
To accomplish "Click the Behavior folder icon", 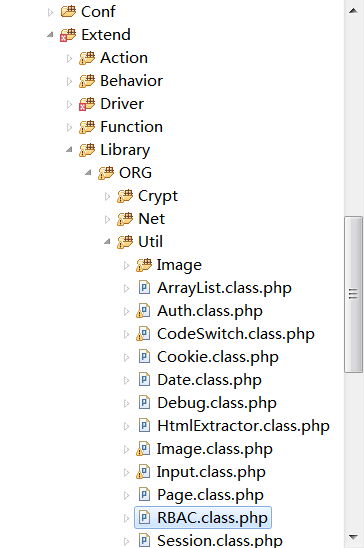I will 87,81.
